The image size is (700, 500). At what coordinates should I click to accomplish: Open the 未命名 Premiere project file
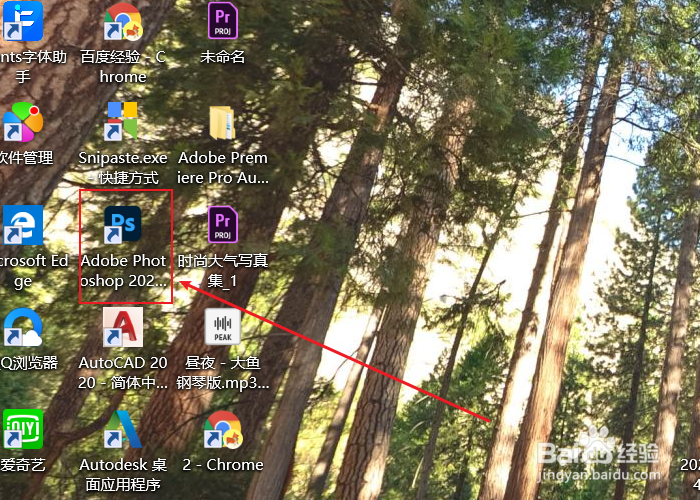point(223,21)
